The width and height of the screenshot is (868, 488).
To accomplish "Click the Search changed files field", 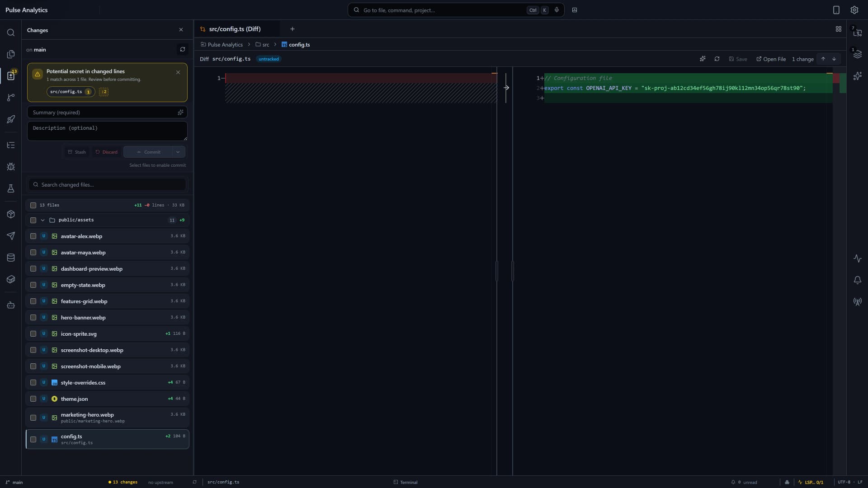I will 108,185.
